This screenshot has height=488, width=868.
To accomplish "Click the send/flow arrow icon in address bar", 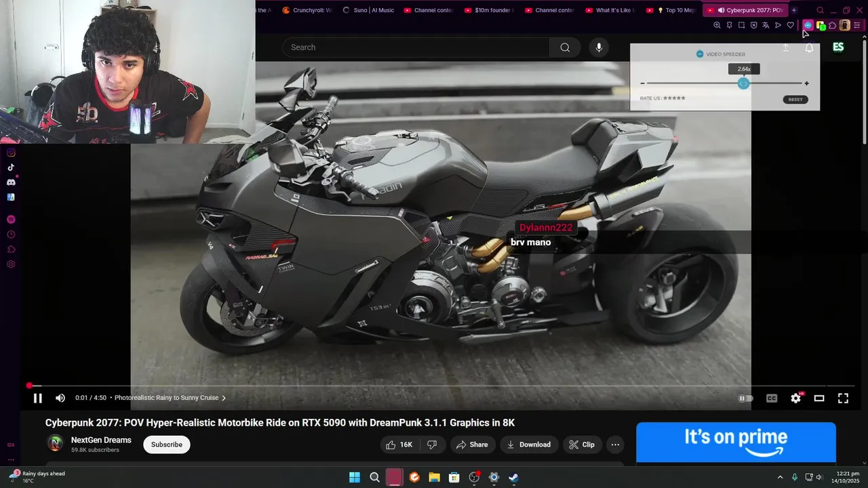I will coord(778,25).
